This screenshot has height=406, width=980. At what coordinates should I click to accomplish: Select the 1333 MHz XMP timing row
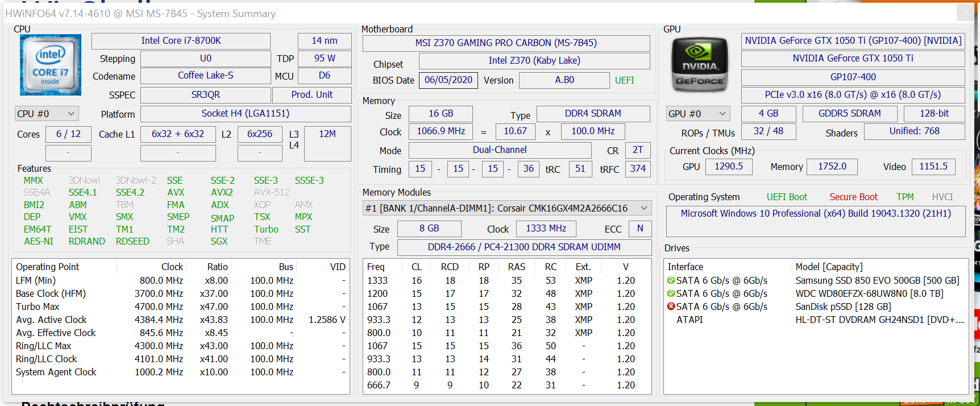507,280
